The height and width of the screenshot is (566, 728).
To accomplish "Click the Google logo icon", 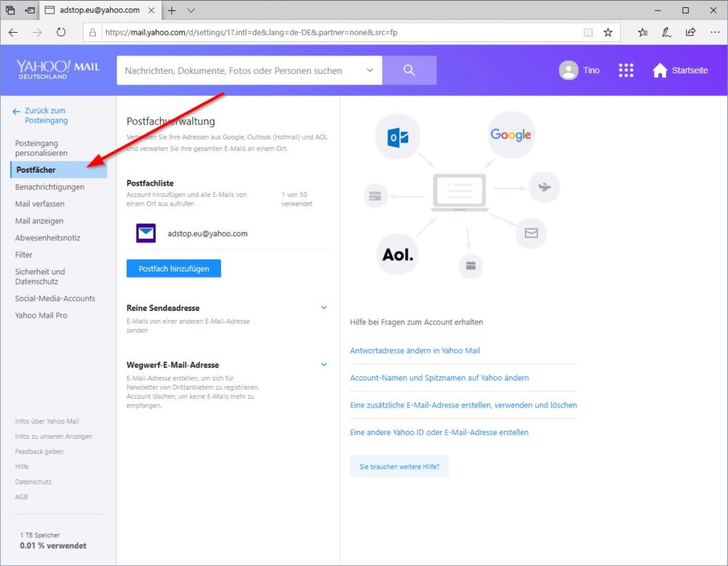I will [x=510, y=134].
